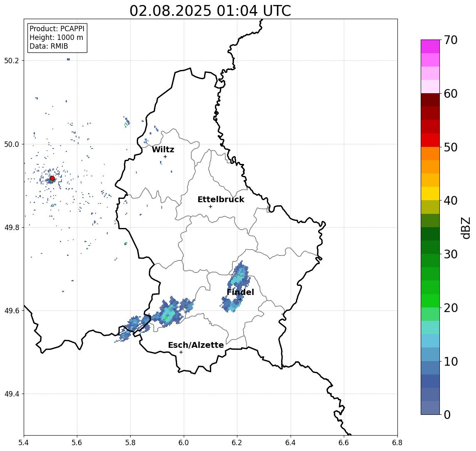Click the latitude label 49.6
The height and width of the screenshot is (451, 476).
[12, 311]
